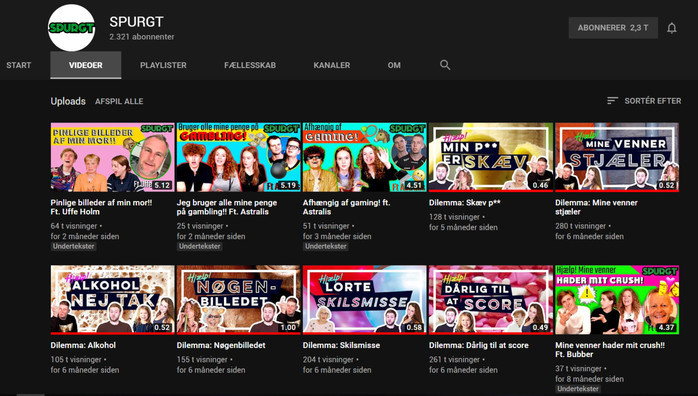Viewport: 698px width, 396px height.
Task: Open the 'MIN P** ER SKÆV' thumbnail
Action: (491, 158)
